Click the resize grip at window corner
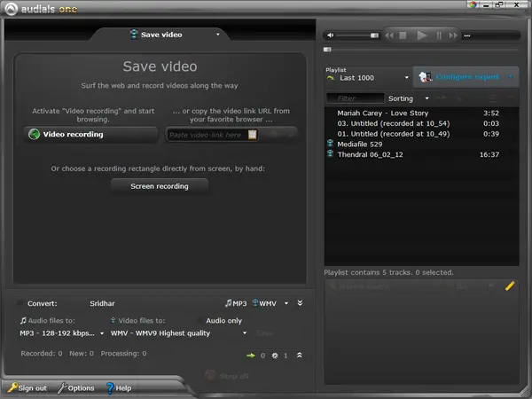 (x=527, y=394)
